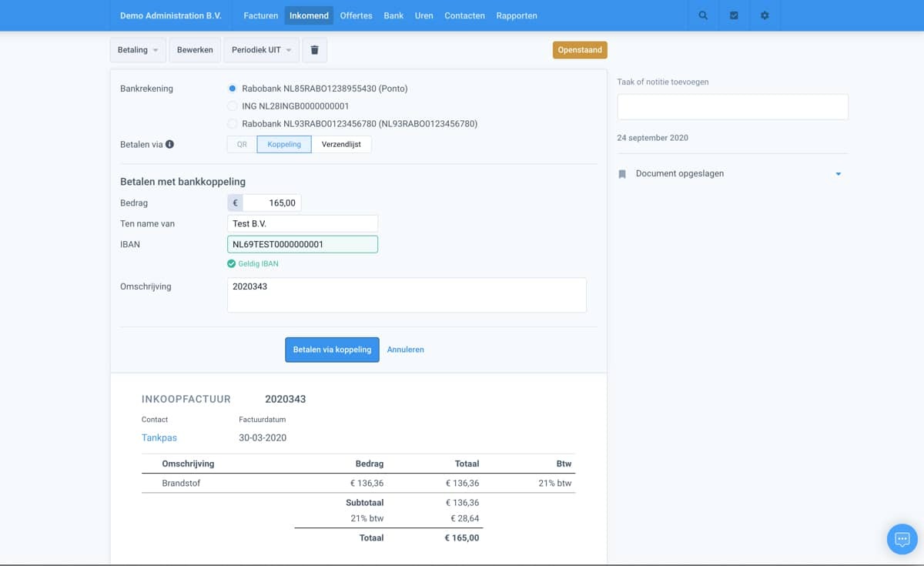Click info icon next to Betalen via

[169, 144]
